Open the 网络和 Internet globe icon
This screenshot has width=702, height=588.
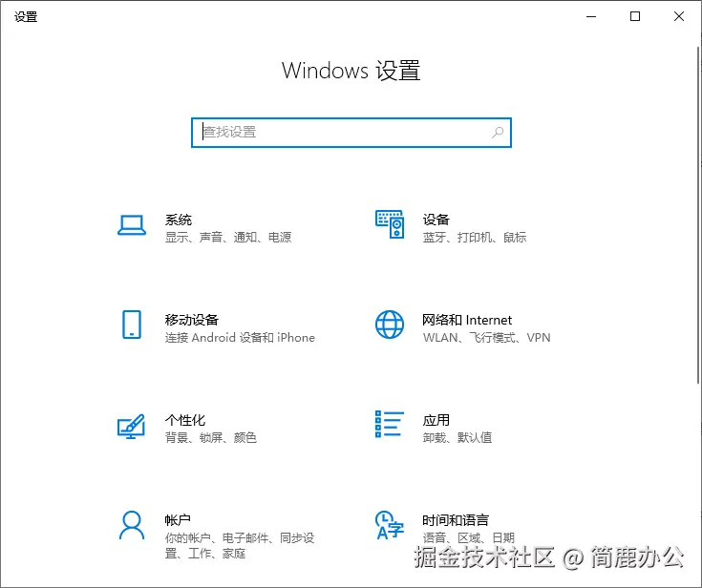coord(390,325)
